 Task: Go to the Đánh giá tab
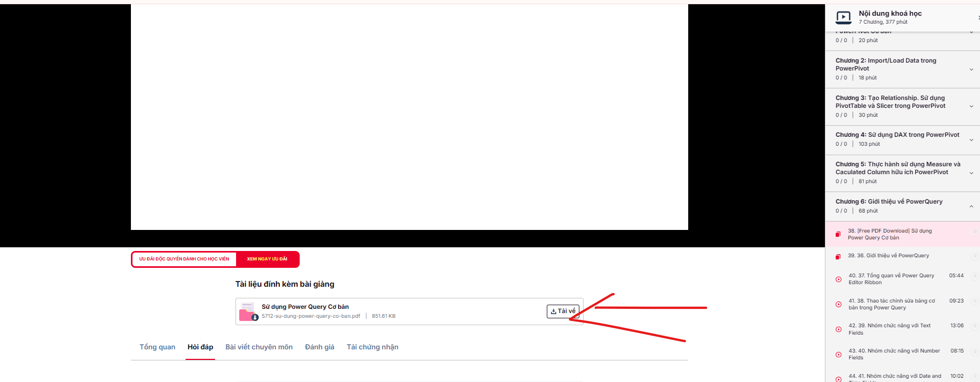[320, 347]
